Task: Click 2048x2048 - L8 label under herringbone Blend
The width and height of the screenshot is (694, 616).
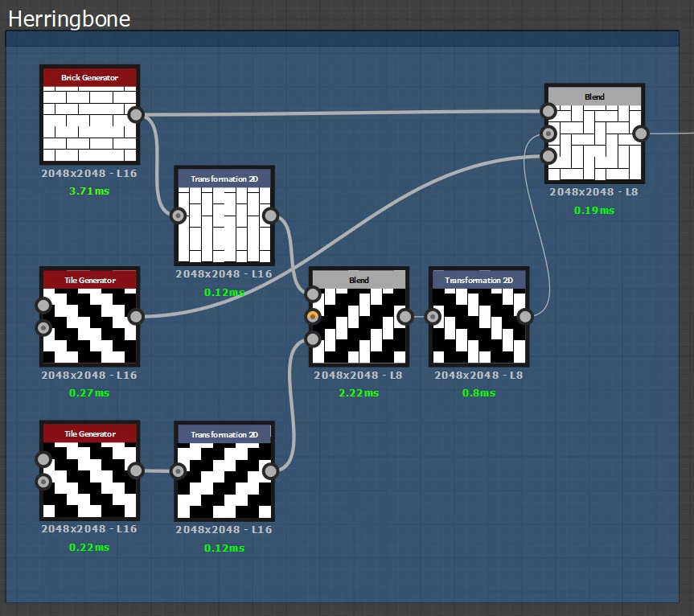Action: click(594, 191)
